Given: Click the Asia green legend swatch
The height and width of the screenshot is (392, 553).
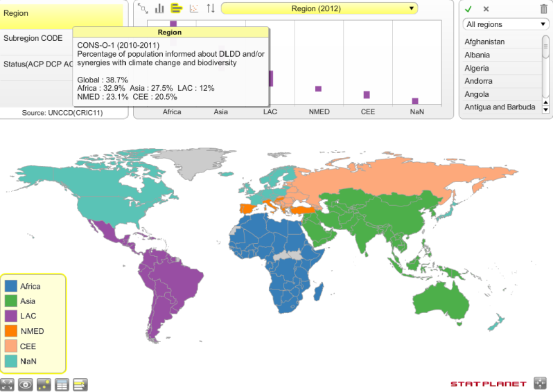Looking at the screenshot, I should tap(11, 301).
